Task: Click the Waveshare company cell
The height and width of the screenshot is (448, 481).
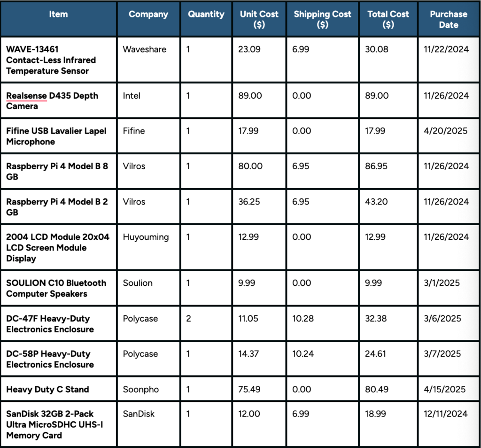Action: point(148,60)
